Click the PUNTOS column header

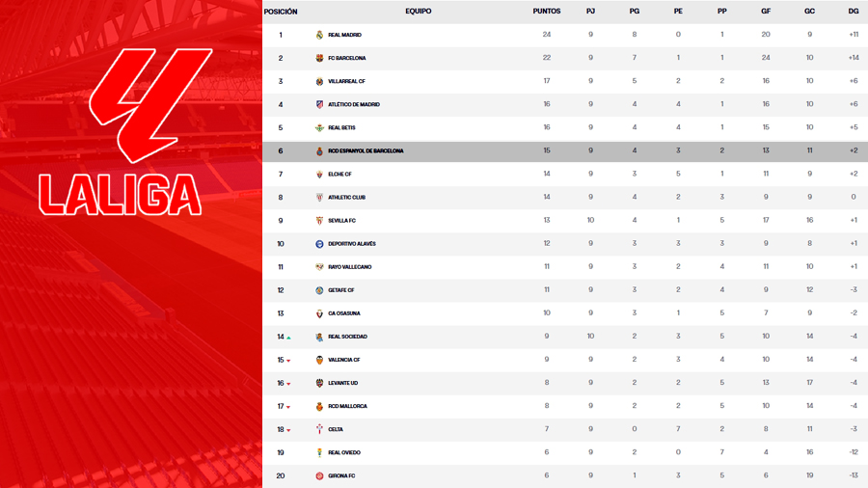[x=547, y=12]
